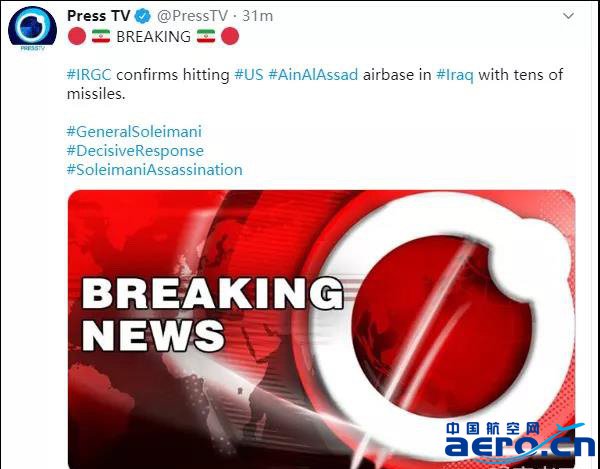
Task: Open the 31m tweet timestamp
Action: 258,16
